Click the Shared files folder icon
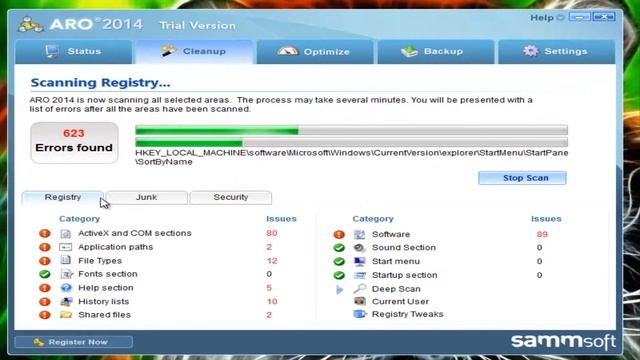The width and height of the screenshot is (640, 360). click(66, 315)
